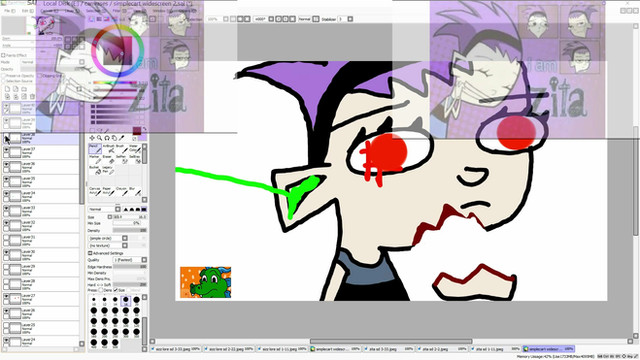Screen dimensions: 640x360
Task: Toggle the Advanced Settings checkbox
Action: click(90, 253)
